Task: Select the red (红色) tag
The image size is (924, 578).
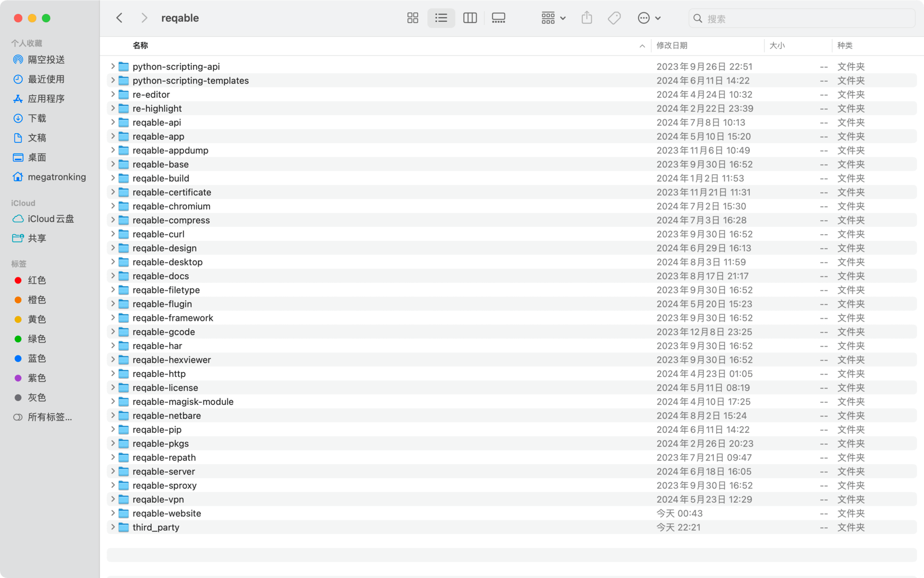Action: (37, 280)
